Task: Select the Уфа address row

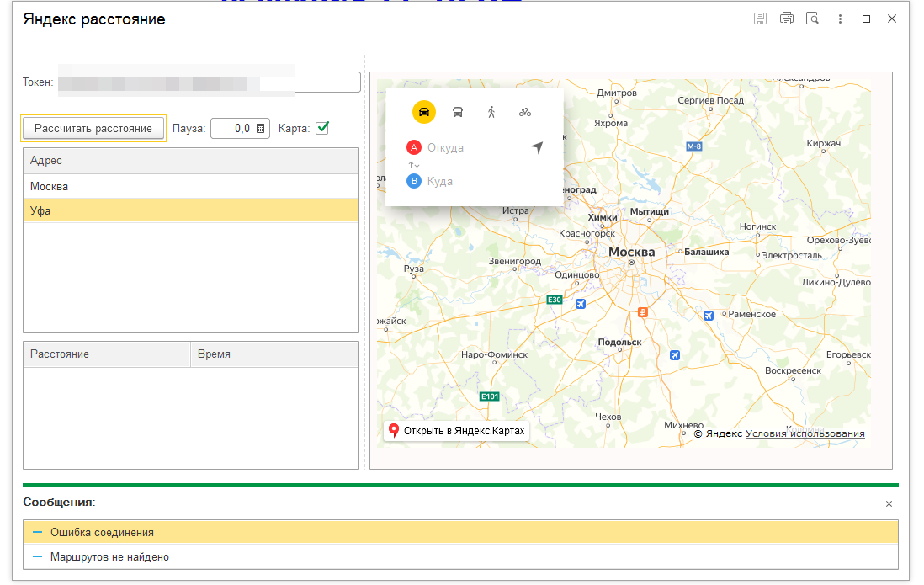Action: 191,210
